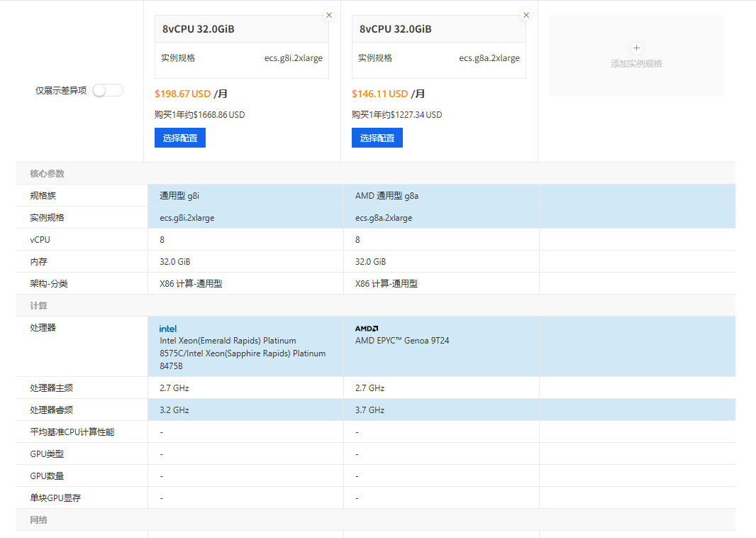Collapse the 计算 section header
The width and height of the screenshot is (756, 538).
coord(38,306)
